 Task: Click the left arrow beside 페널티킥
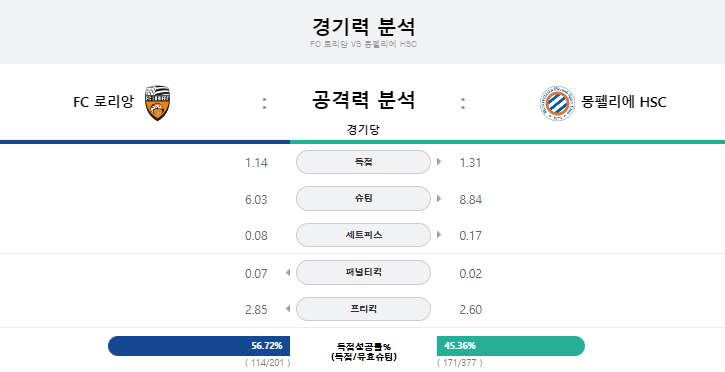(288, 272)
